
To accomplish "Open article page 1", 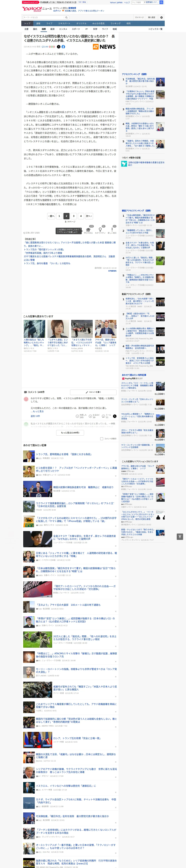I will pyautogui.click(x=59, y=216).
